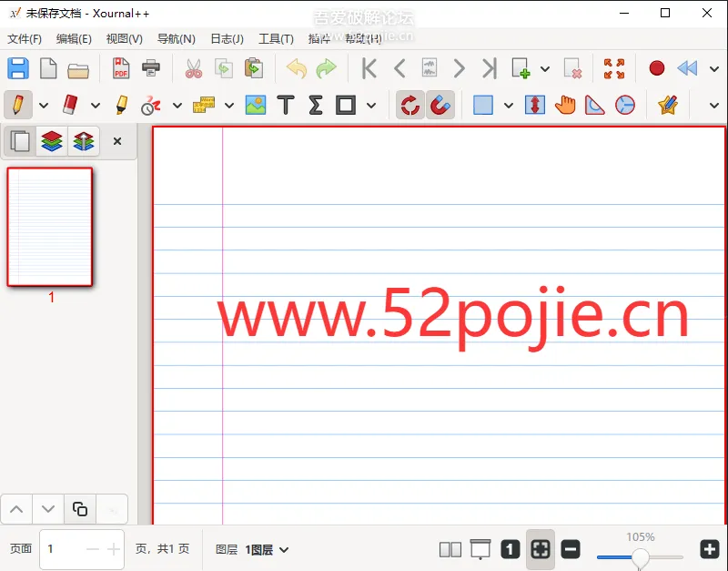Viewport: 728px width, 571px height.
Task: Go to the previous page
Action: point(399,68)
